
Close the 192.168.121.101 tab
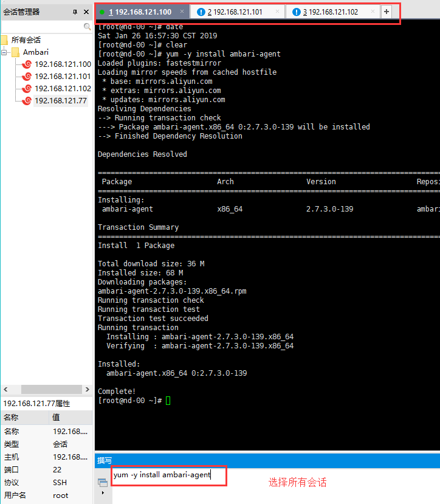tap(277, 12)
